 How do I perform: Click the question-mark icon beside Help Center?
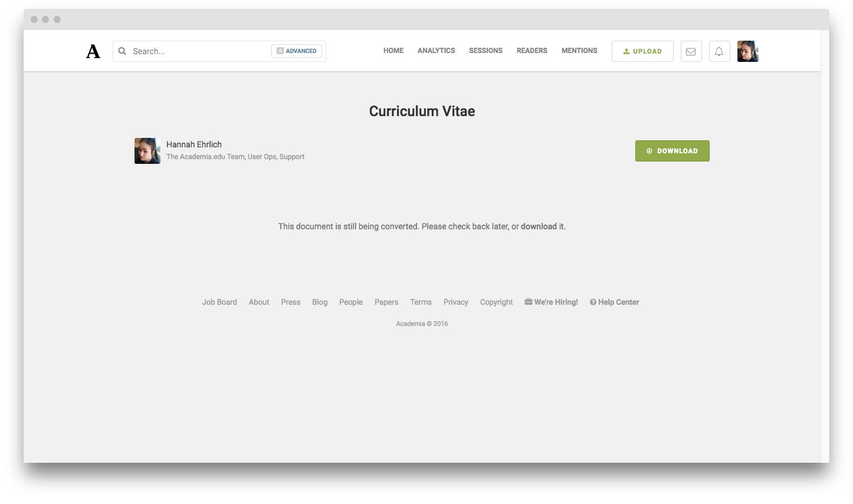pos(592,302)
